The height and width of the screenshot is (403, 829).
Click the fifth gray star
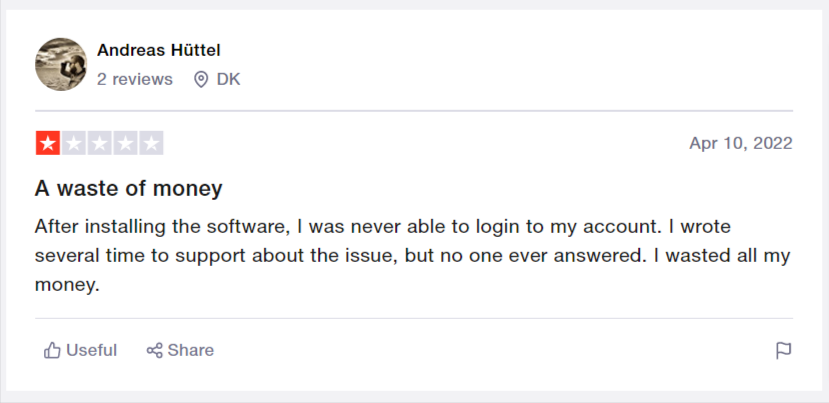(151, 143)
